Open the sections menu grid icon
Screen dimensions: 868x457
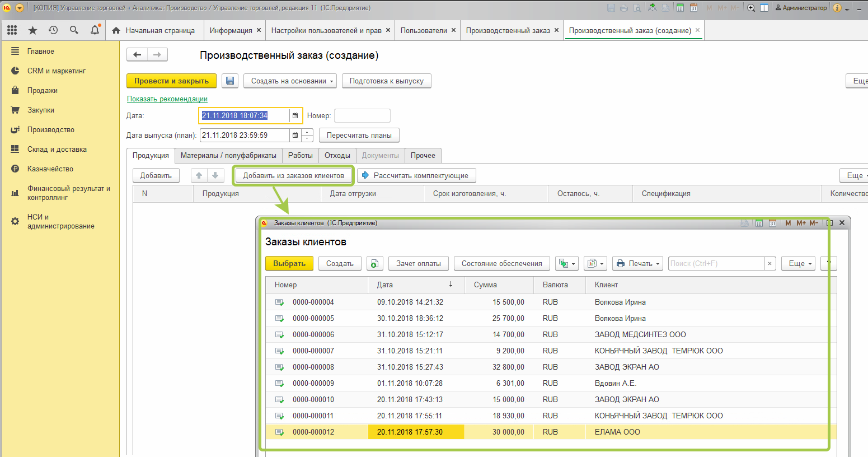(12, 30)
